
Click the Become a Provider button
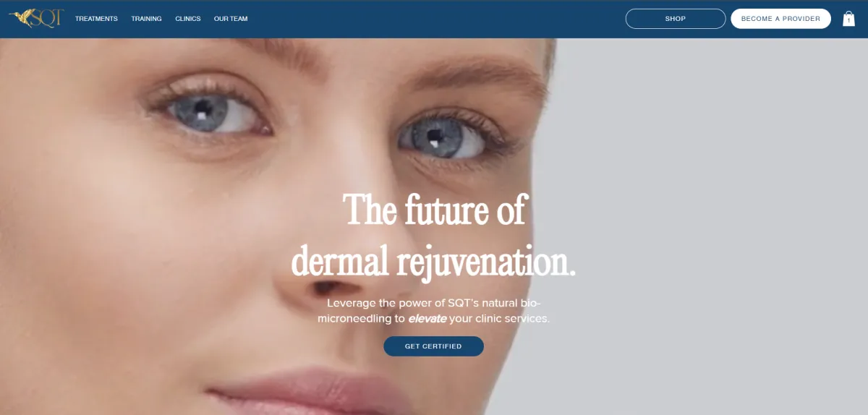tap(780, 19)
